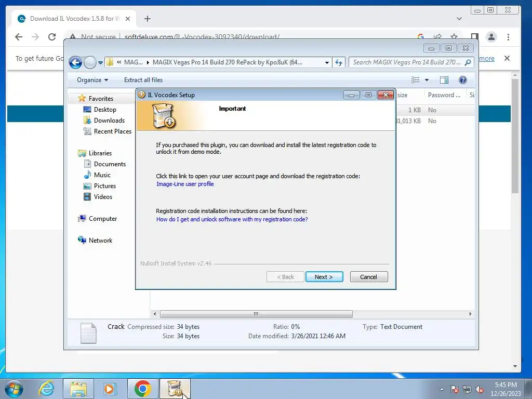Open the Music library
The image size is (532, 399).
[x=102, y=175]
